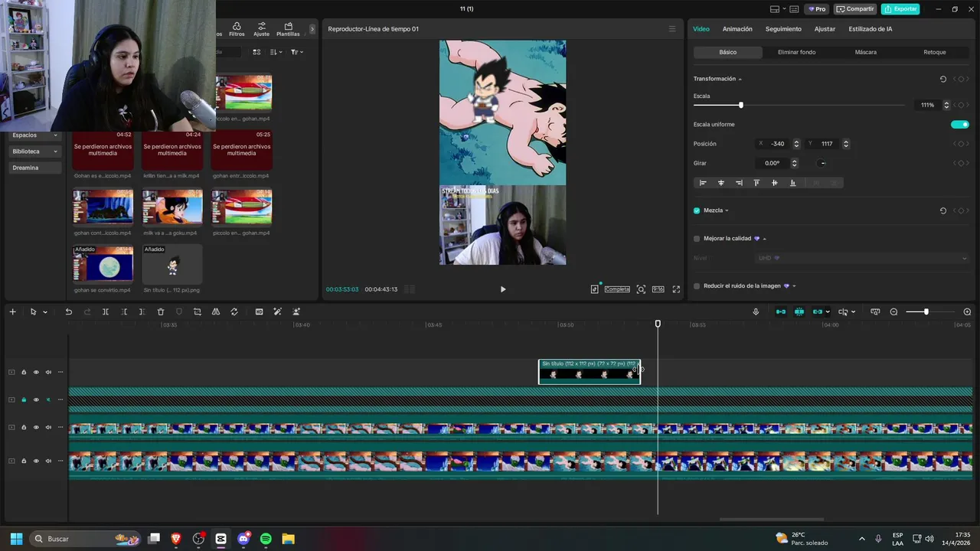
Task: Click the Pro upgrade button
Action: (817, 9)
